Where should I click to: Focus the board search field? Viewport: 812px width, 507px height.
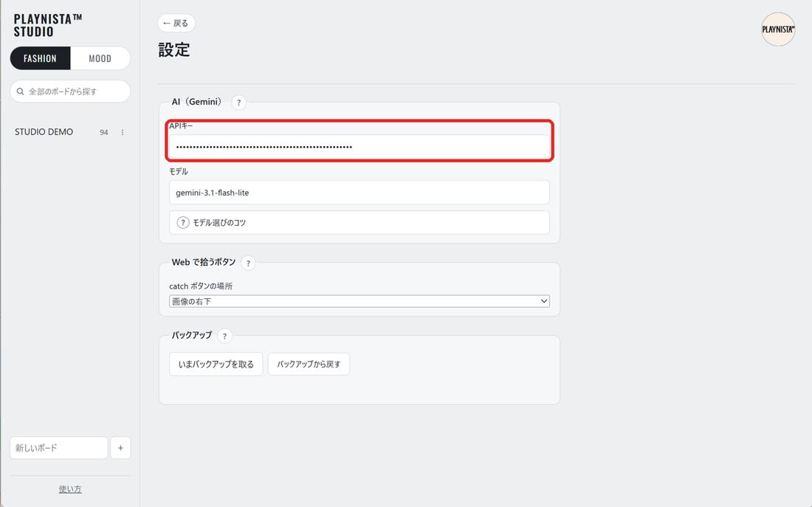pos(70,92)
